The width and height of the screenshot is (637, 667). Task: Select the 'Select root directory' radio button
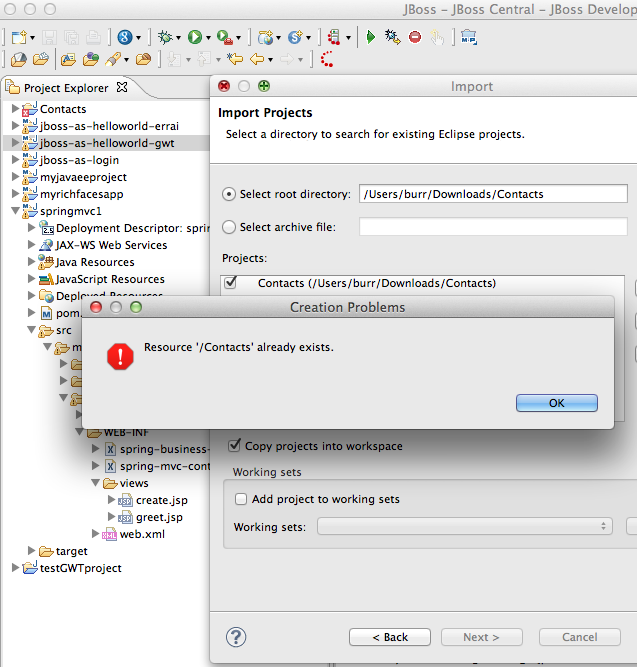pyautogui.click(x=229, y=194)
